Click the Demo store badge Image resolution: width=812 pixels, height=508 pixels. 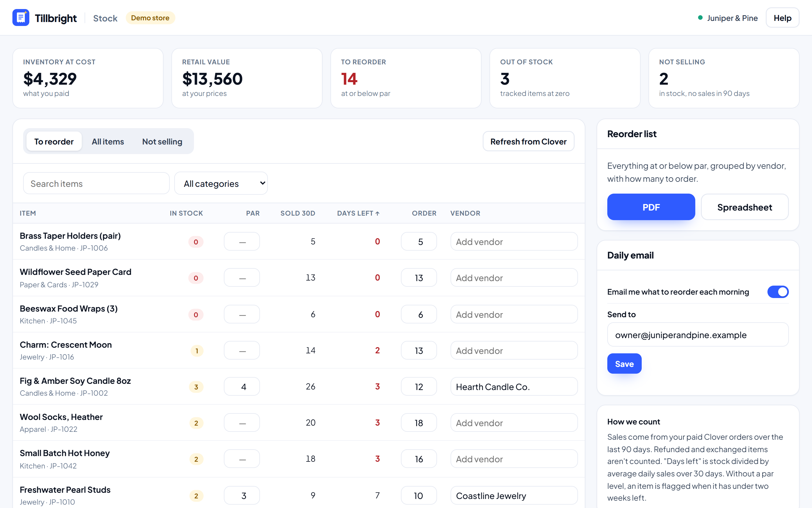click(150, 18)
